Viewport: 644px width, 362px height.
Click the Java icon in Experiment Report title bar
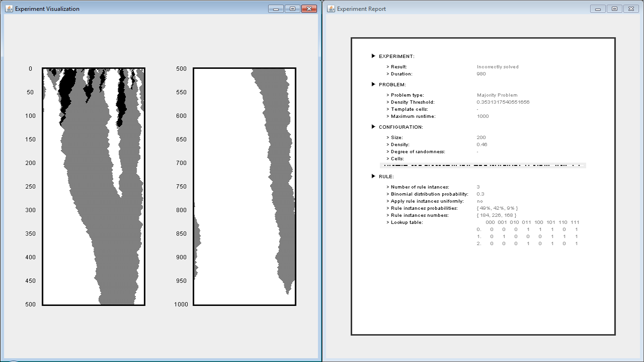point(331,9)
